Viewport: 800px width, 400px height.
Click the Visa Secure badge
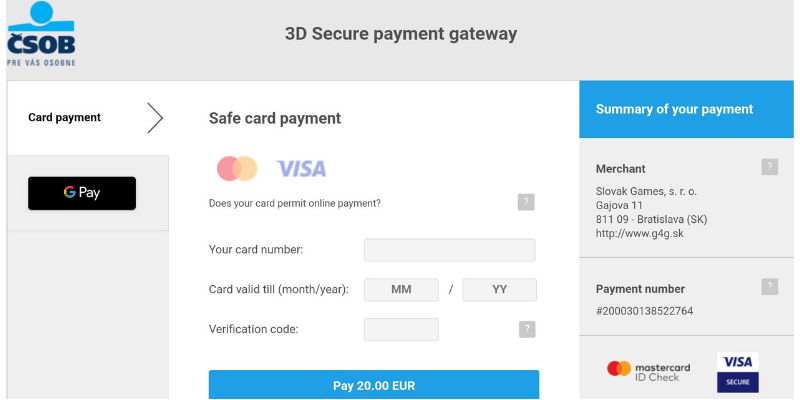click(738, 371)
